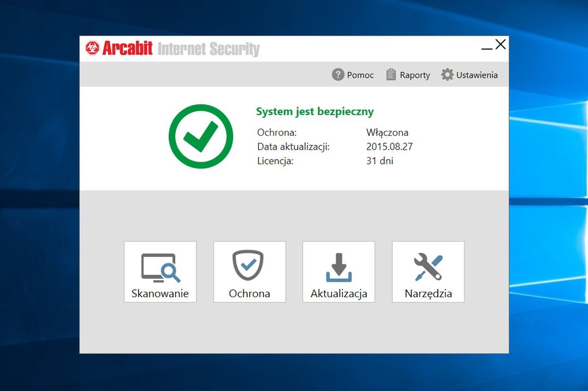The height and width of the screenshot is (391, 588).
Task: Click the Arcabit biohazard logo
Action: coord(93,48)
